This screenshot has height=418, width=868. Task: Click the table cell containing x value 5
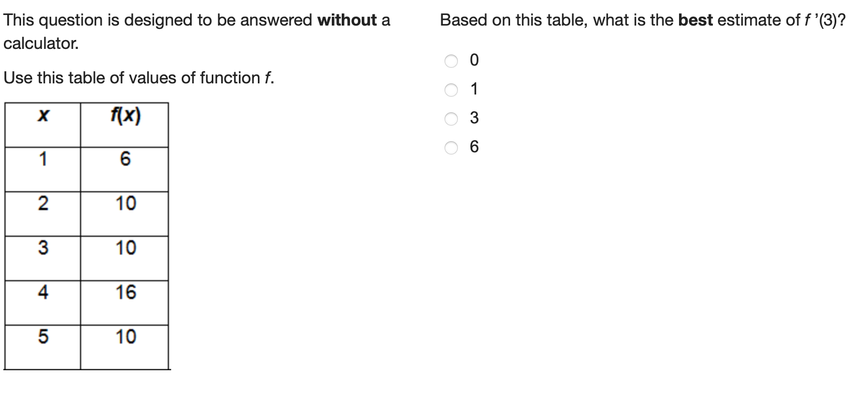click(x=42, y=336)
